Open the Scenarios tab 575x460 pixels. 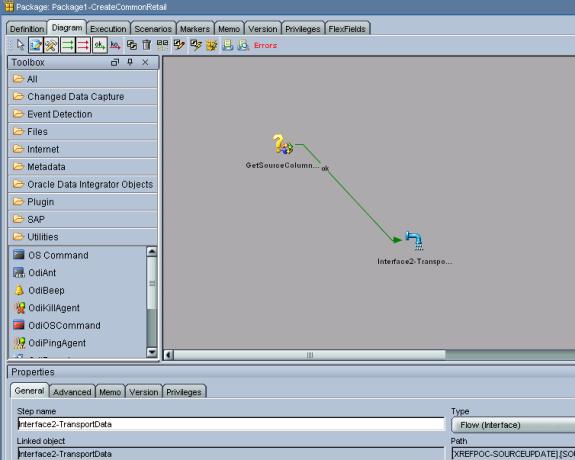153,29
